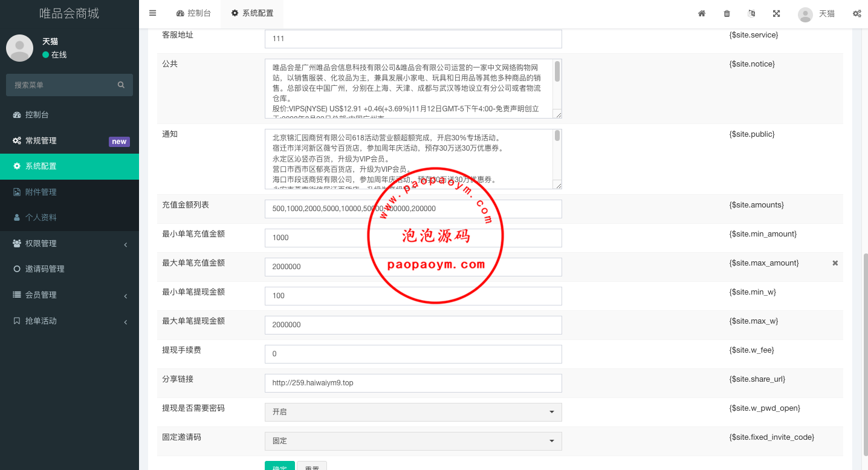Click the 重置 reset button

click(x=312, y=466)
